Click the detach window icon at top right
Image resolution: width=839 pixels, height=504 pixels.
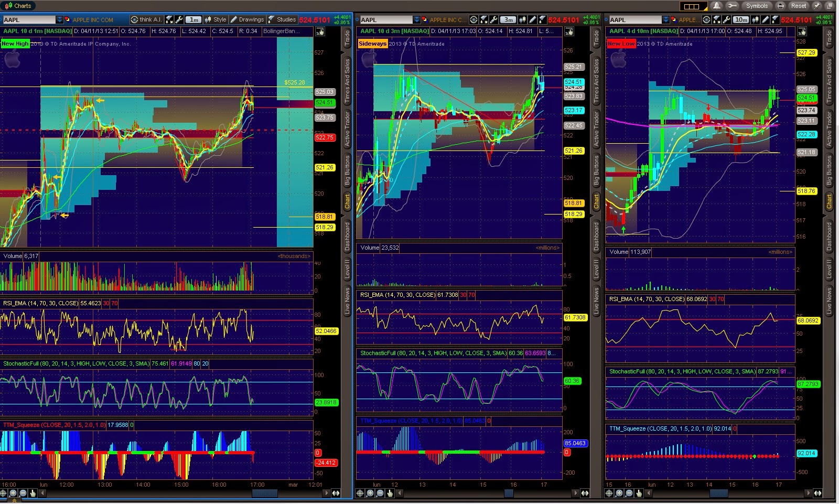(830, 6)
